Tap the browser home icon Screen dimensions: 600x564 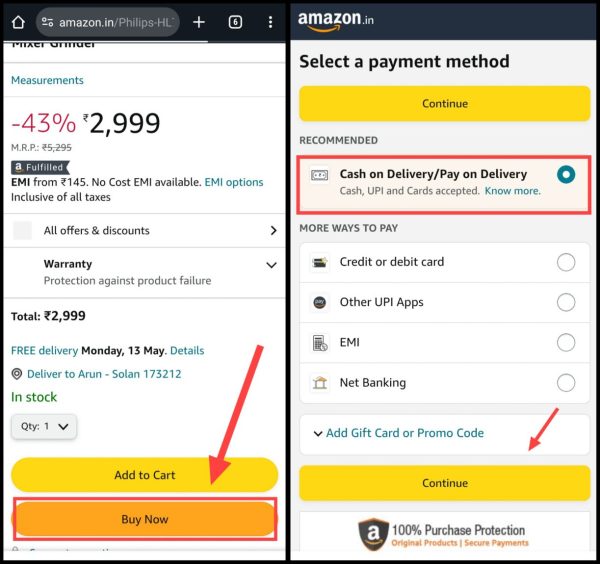pyautogui.click(x=18, y=22)
